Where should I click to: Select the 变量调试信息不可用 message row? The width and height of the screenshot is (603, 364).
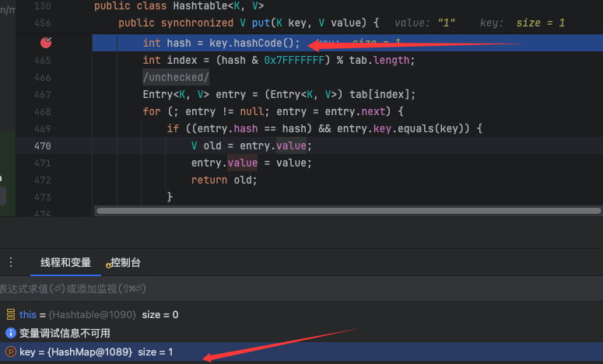[302, 333]
